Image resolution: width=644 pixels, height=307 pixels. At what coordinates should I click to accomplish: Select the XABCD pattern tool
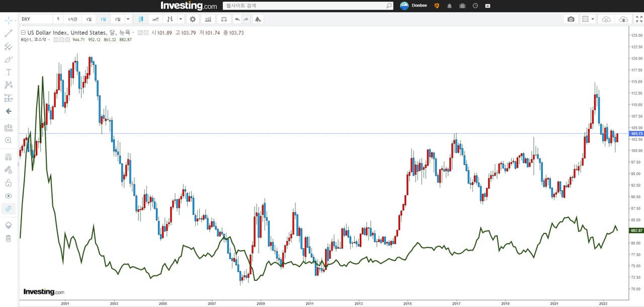(9, 85)
